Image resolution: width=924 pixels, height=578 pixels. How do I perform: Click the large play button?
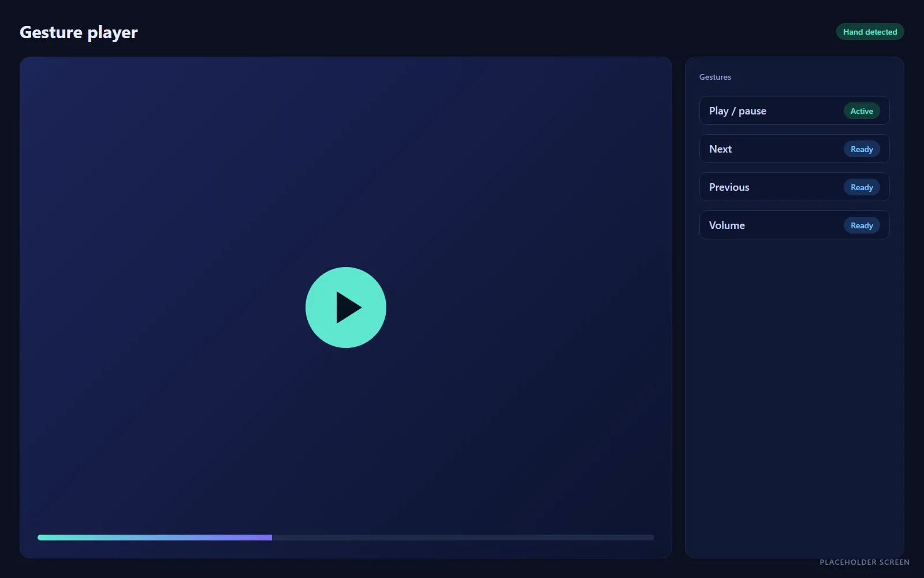345,307
